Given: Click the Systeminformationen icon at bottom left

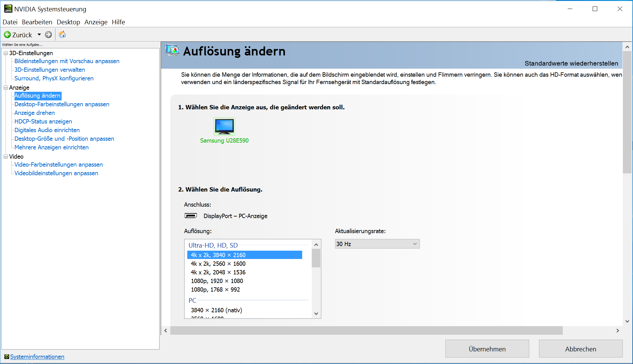Looking at the screenshot, I should (x=6, y=357).
